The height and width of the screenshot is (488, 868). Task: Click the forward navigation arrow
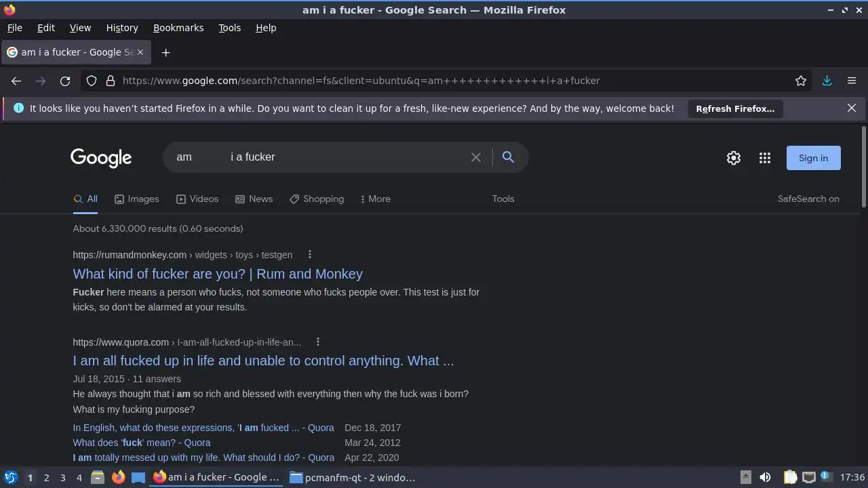click(x=41, y=81)
